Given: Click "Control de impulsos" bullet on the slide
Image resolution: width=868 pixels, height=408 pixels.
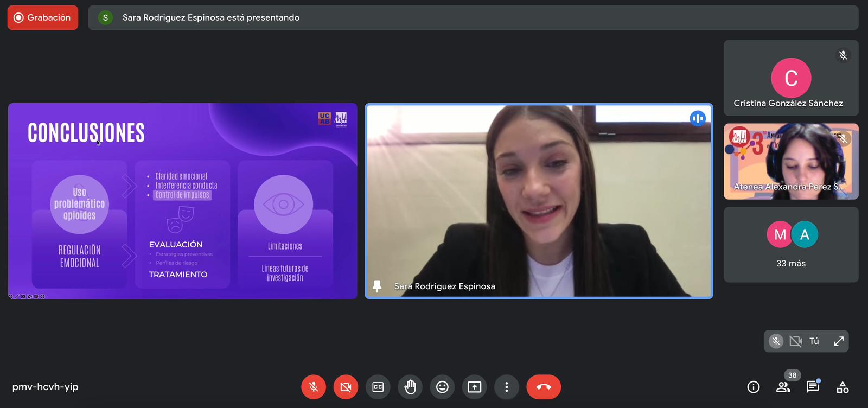Looking at the screenshot, I should pyautogui.click(x=182, y=195).
